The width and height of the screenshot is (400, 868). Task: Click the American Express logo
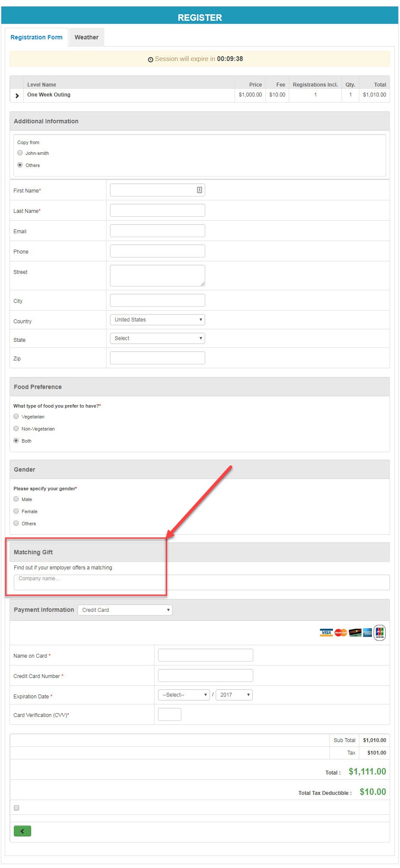click(368, 633)
